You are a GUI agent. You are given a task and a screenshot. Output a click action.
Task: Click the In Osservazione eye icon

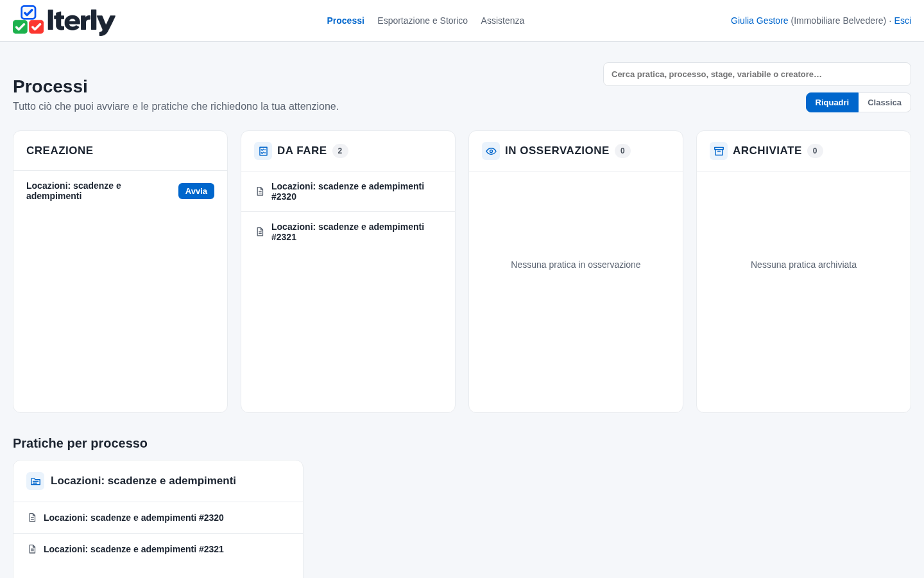(491, 151)
